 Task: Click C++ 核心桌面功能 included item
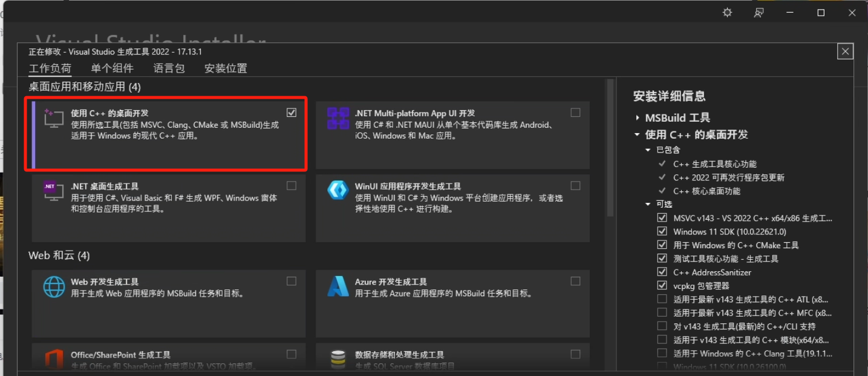[x=706, y=191]
